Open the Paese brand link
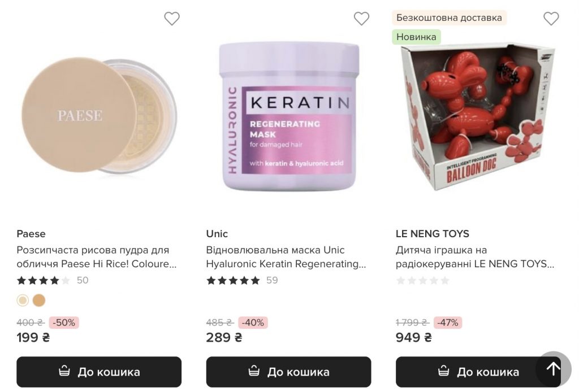579x392 pixels. [31, 234]
